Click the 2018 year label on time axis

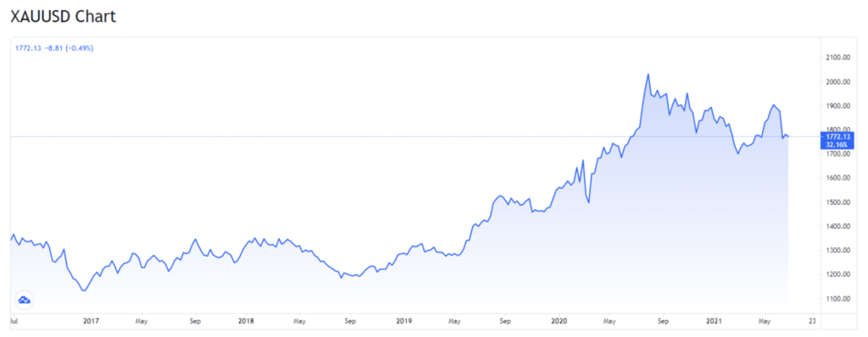pos(248,320)
